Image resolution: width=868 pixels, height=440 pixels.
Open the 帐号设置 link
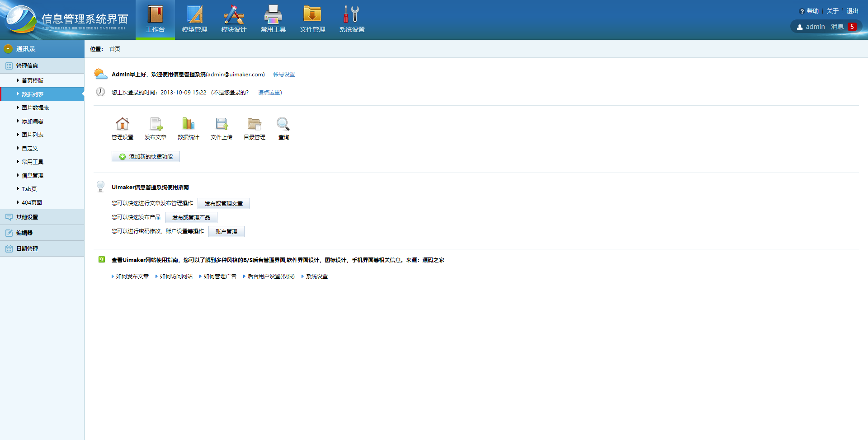(x=284, y=75)
